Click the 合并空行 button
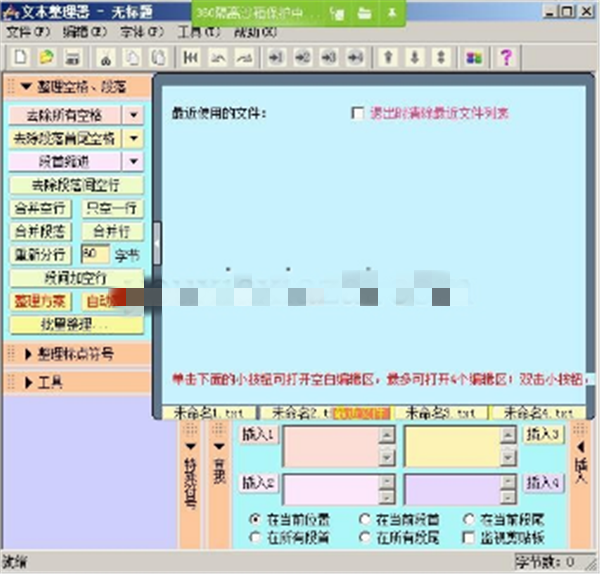Screen dimensions: 600x574 point(40,208)
